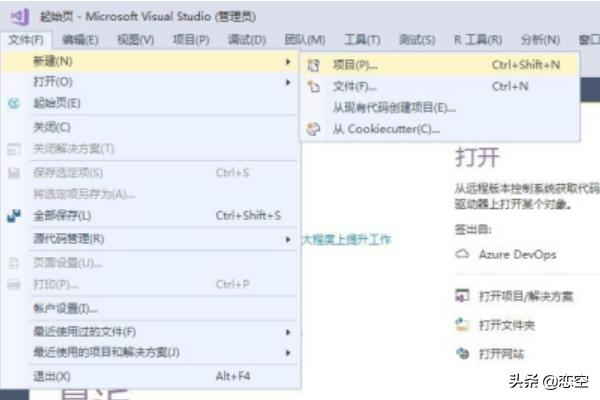Open the 工具(T) menu

[362, 39]
